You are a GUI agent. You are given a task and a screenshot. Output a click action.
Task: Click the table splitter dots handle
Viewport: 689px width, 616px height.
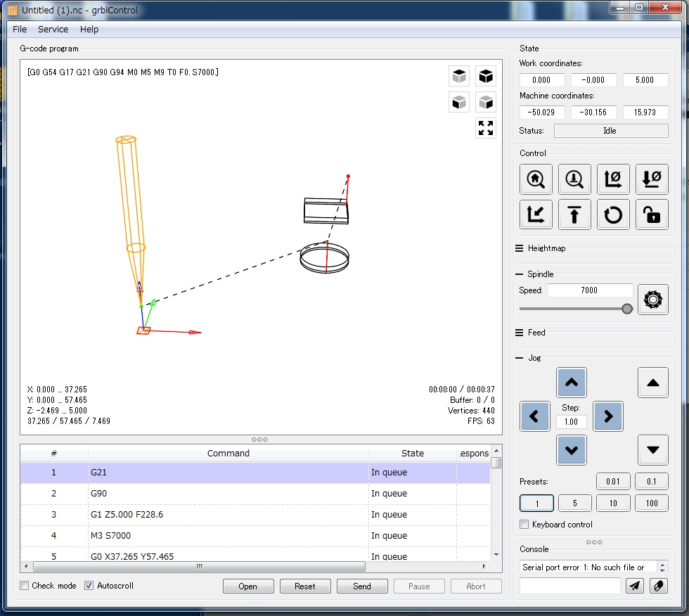(x=259, y=439)
